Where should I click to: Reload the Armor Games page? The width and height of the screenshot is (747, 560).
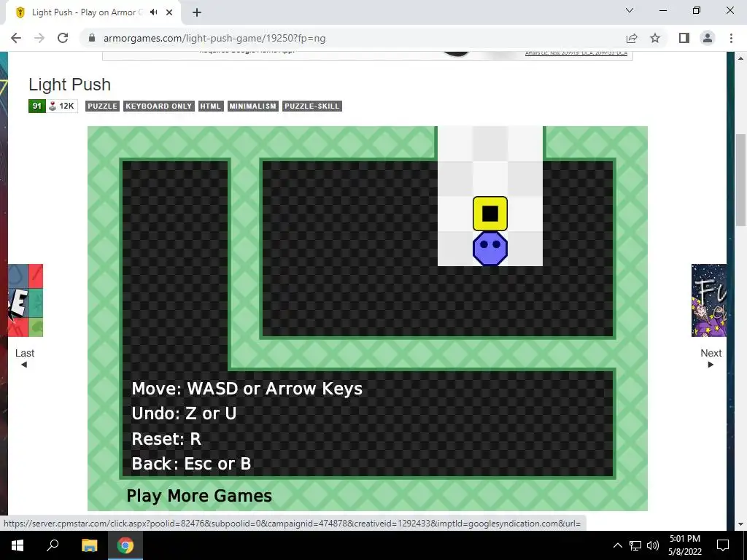(x=63, y=38)
